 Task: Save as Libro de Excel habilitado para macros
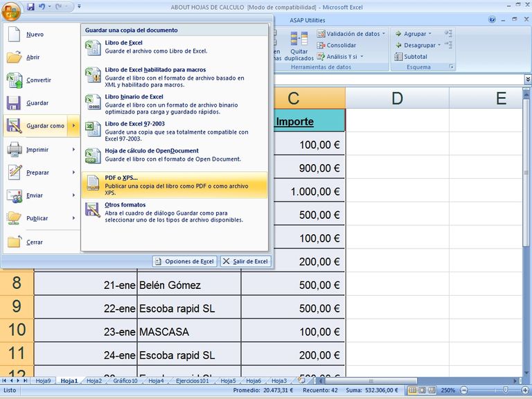point(175,77)
